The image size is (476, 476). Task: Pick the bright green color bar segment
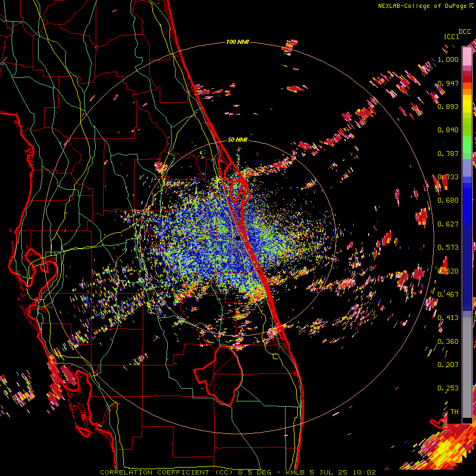[467, 144]
